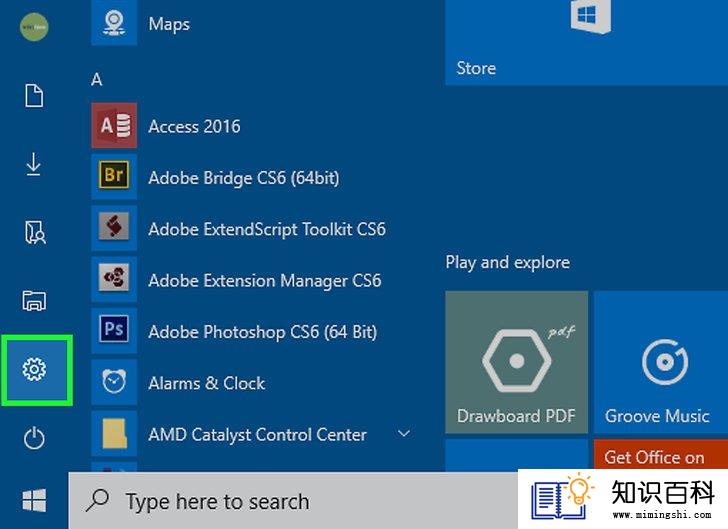
Task: Launch Adobe Bridge CS6 via Br icon
Action: tap(114, 176)
